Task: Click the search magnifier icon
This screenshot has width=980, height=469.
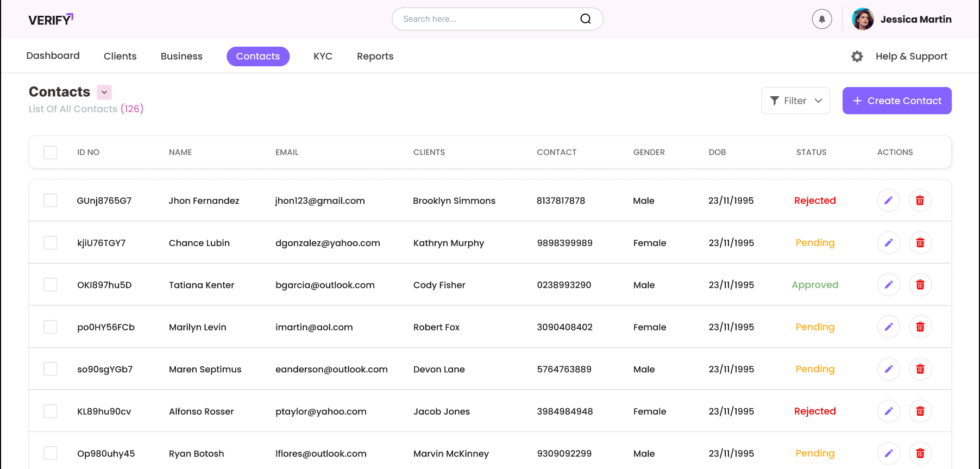Action: (585, 19)
